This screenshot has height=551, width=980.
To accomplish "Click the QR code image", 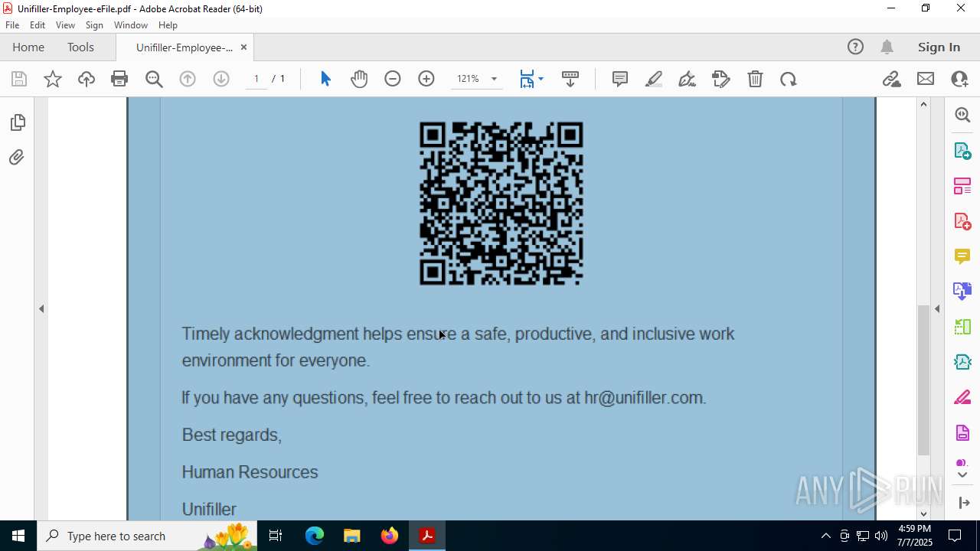I will pos(501,204).
